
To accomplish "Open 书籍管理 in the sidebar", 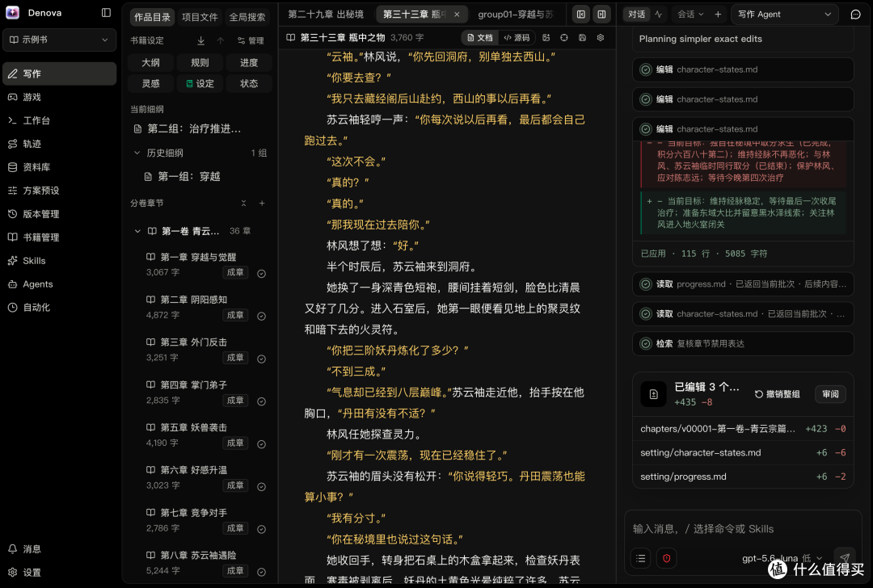I will click(x=60, y=237).
